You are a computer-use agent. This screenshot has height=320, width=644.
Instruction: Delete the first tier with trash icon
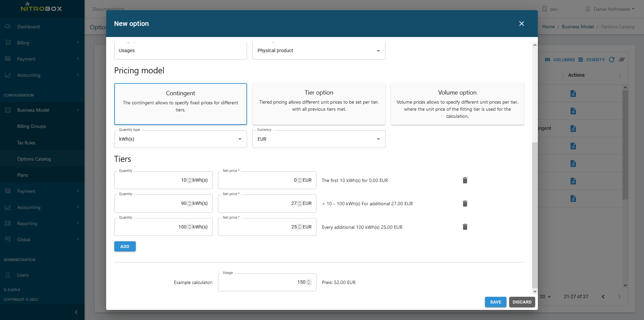(x=465, y=180)
